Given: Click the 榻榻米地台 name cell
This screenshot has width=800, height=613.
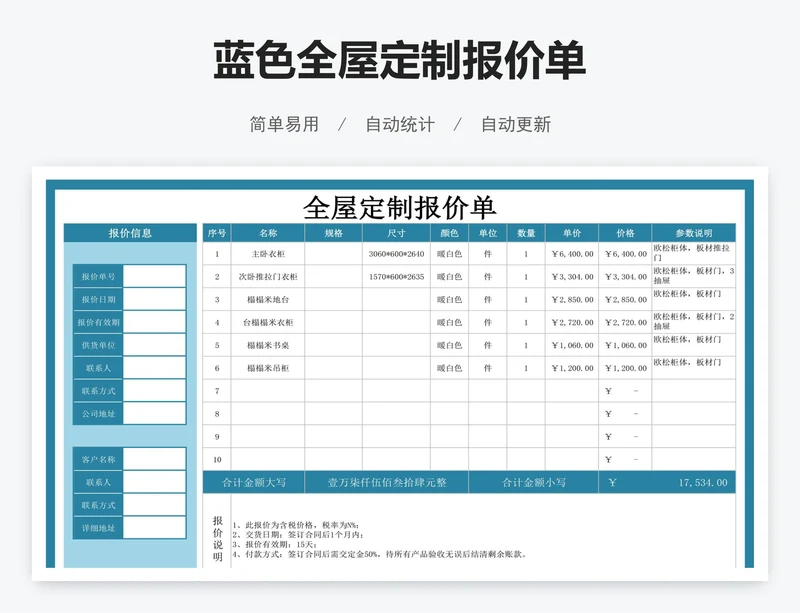Looking at the screenshot, I should [x=268, y=300].
